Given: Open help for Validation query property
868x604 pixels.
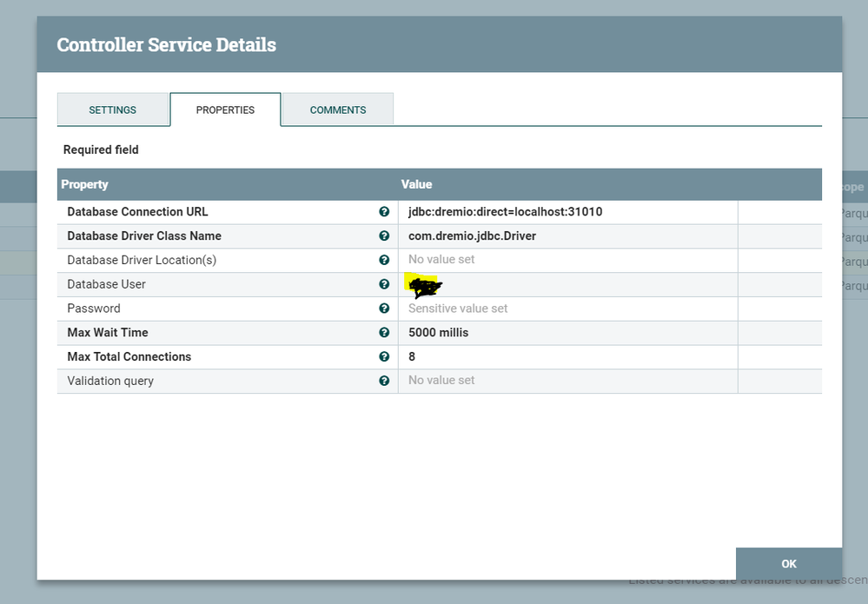Looking at the screenshot, I should coord(384,380).
